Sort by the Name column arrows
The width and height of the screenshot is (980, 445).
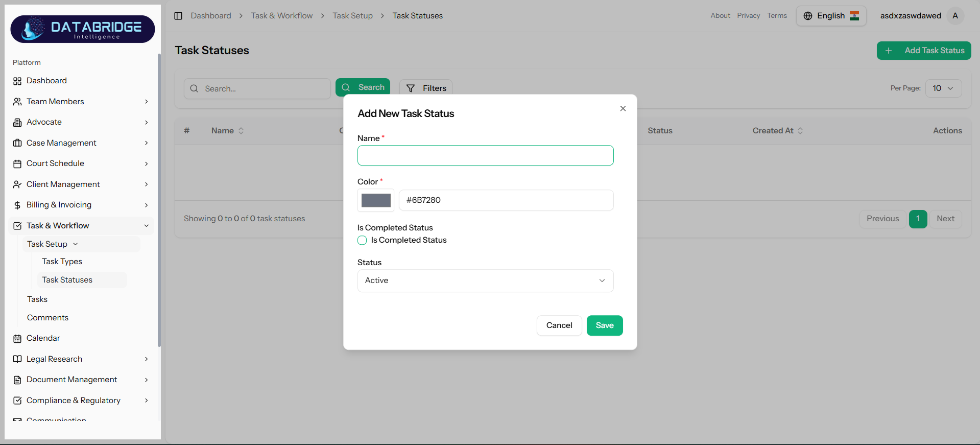click(x=241, y=131)
